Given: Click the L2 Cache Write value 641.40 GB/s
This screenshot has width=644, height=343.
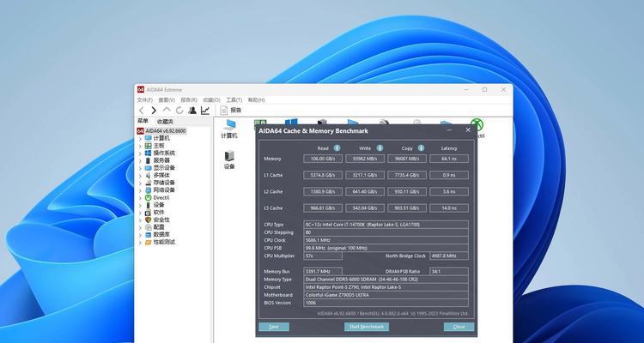Looking at the screenshot, I should pos(365,191).
